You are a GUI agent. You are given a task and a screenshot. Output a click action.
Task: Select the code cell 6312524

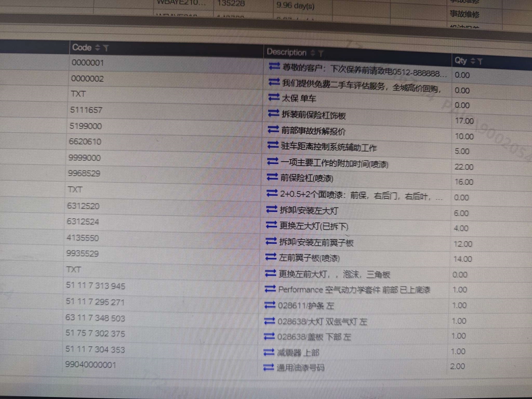click(83, 222)
